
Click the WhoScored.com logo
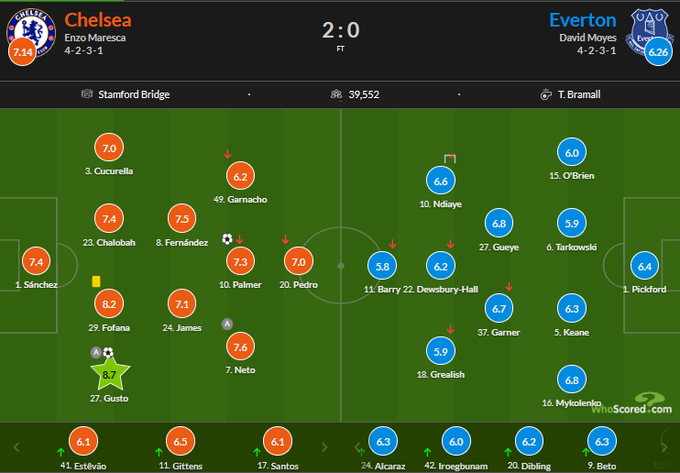[x=631, y=405]
